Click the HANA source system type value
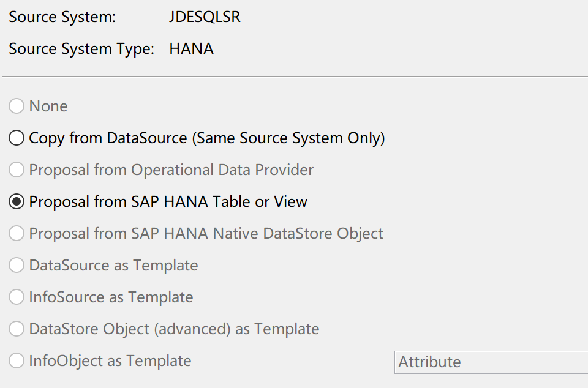Image resolution: width=588 pixels, height=388 pixels. [191, 49]
